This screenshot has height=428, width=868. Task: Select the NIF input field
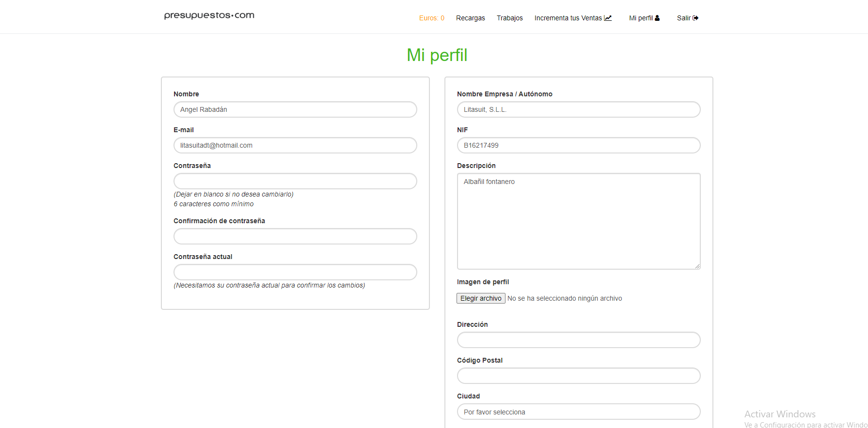coord(578,145)
